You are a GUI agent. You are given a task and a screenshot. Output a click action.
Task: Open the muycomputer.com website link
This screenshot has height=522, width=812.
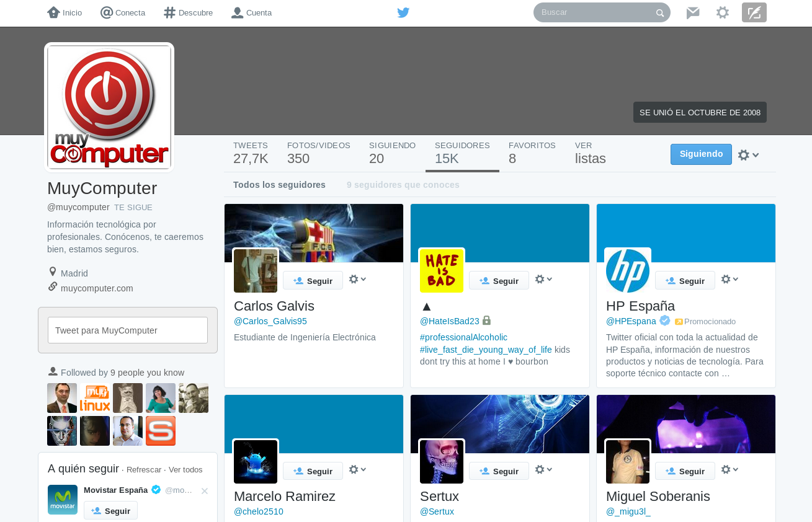coord(97,288)
